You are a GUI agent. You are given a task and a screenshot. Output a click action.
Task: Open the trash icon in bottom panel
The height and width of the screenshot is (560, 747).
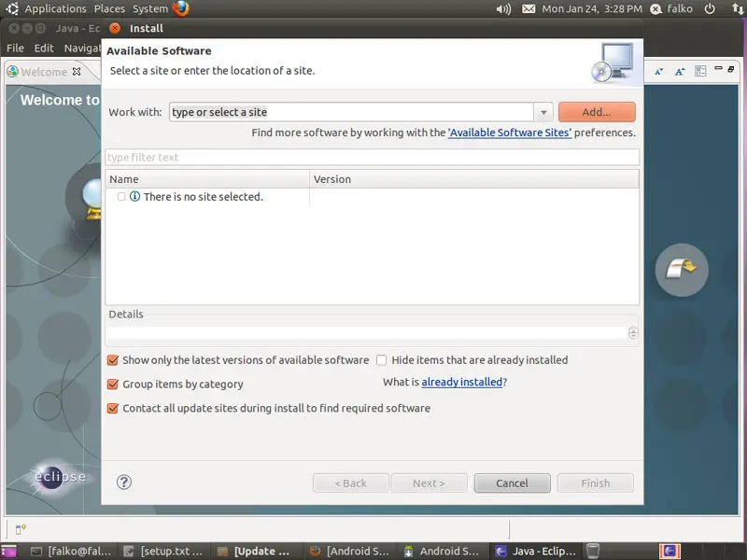pos(592,551)
